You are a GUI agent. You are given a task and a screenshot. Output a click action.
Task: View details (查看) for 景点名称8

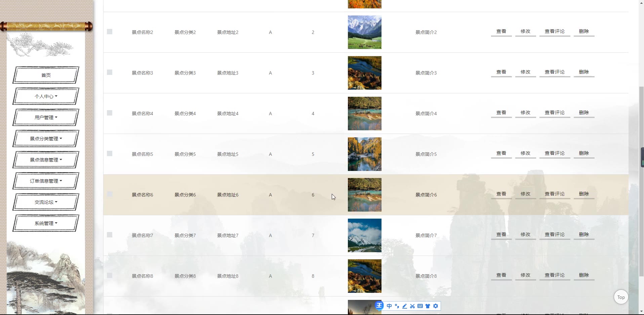click(501, 275)
